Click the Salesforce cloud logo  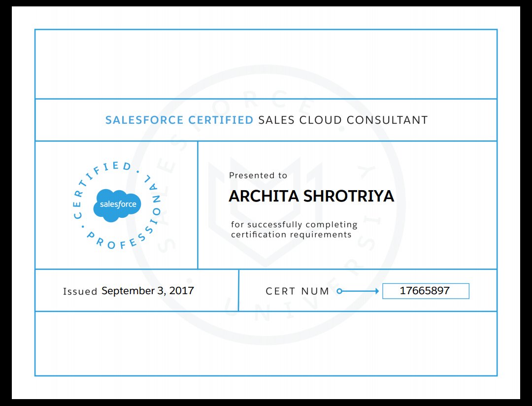(117, 205)
